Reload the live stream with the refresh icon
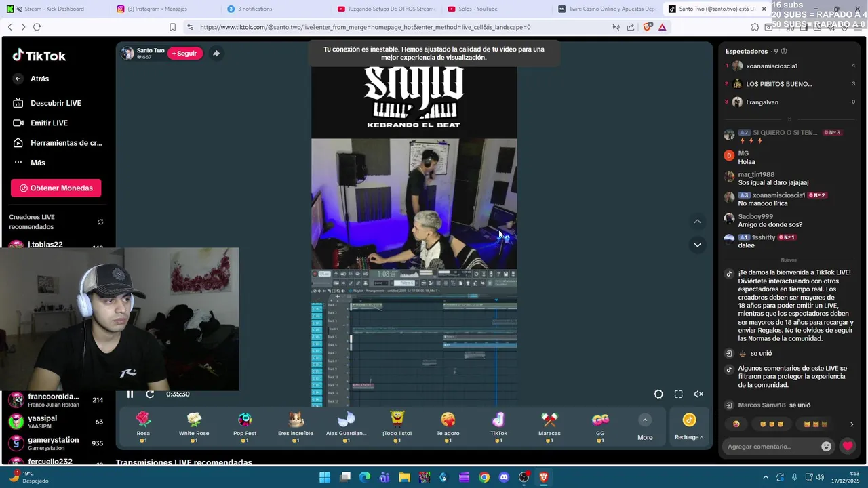This screenshot has height=488, width=868. pyautogui.click(x=150, y=394)
